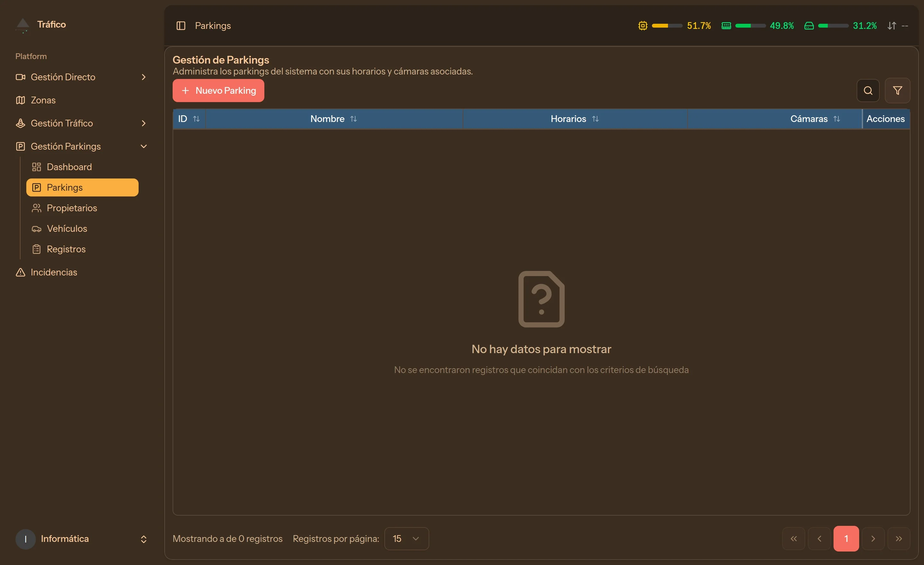The image size is (924, 565).
Task: Select page 1 pagination button
Action: tap(846, 539)
